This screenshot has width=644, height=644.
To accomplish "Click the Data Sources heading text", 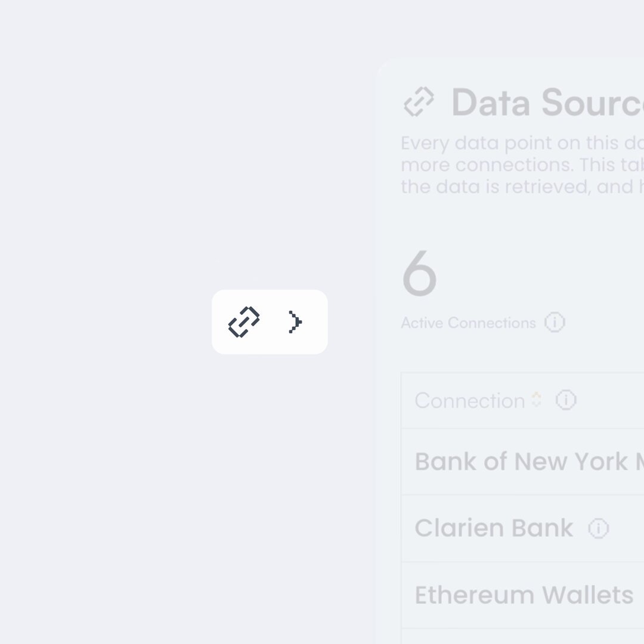I will pos(547,103).
